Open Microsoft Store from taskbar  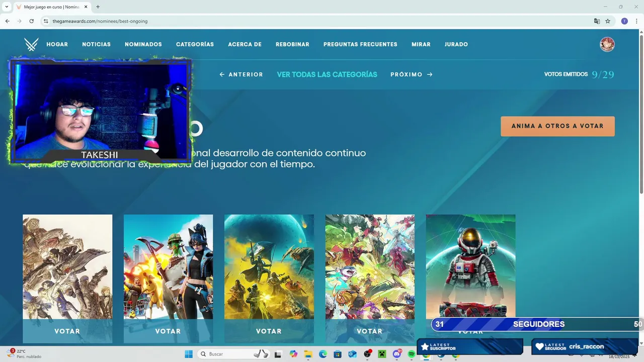tap(338, 354)
